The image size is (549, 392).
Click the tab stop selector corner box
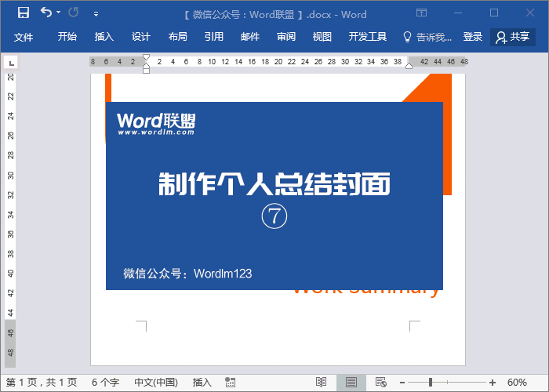click(11, 63)
